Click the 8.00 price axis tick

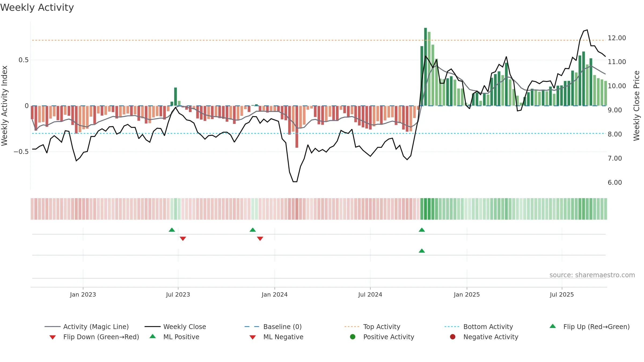click(x=615, y=134)
